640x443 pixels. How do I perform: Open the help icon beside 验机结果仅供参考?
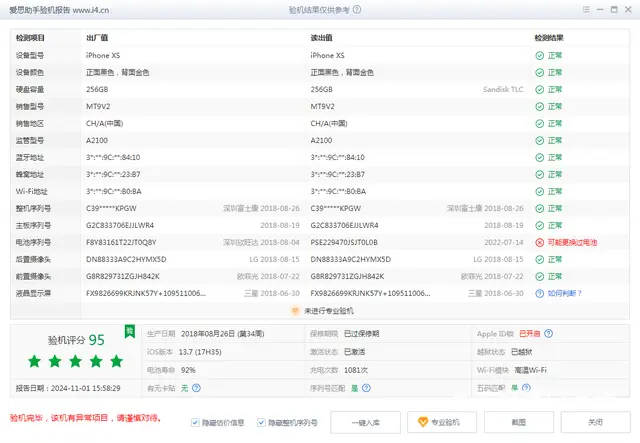coord(357,9)
